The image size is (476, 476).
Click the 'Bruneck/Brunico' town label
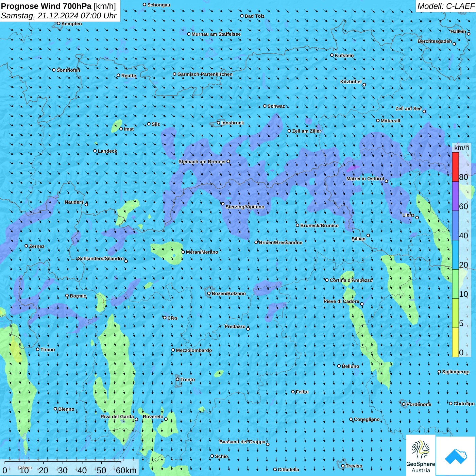point(319,225)
